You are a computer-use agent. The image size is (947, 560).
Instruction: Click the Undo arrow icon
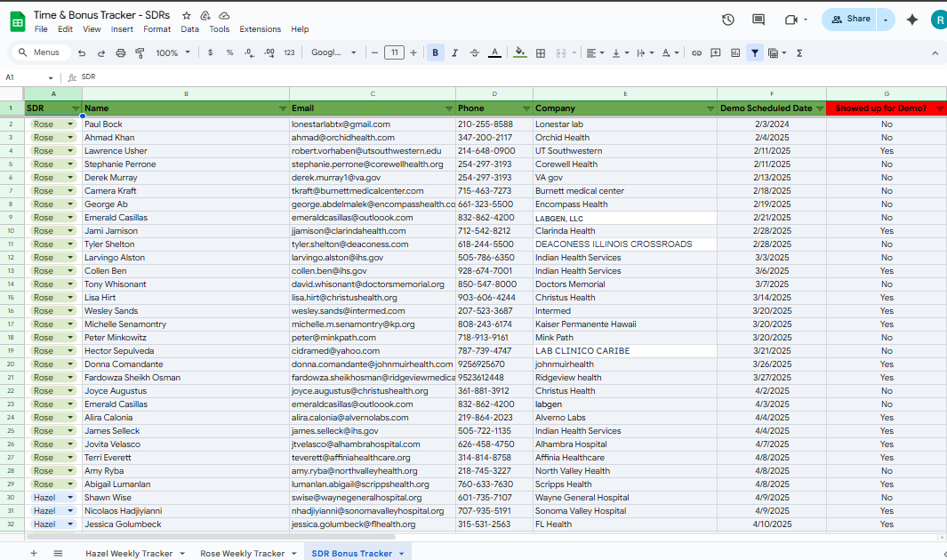click(x=82, y=53)
